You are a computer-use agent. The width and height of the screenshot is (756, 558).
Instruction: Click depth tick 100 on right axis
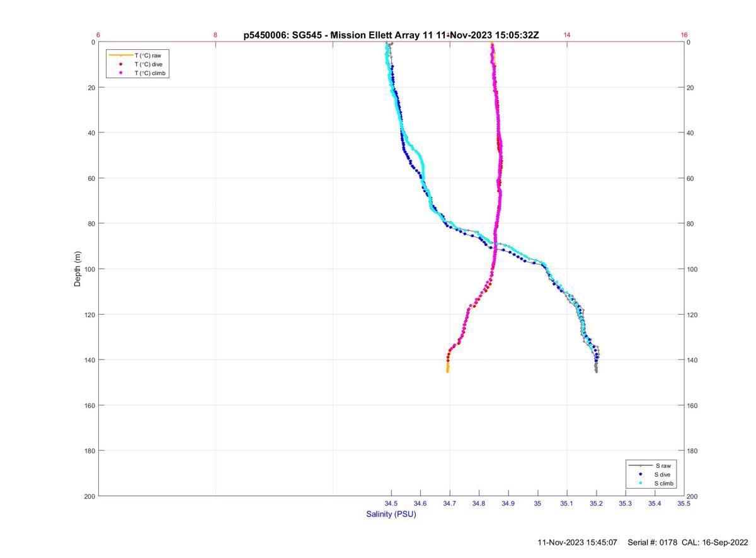(693, 269)
